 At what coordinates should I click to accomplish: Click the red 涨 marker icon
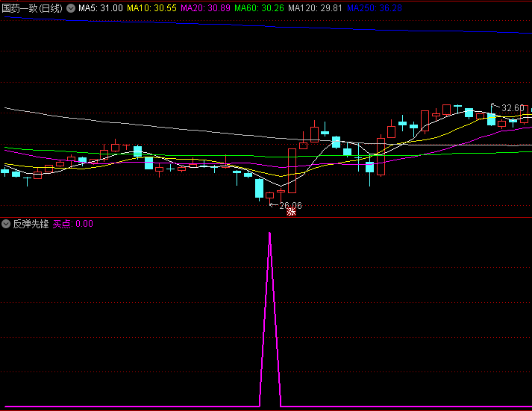[292, 212]
